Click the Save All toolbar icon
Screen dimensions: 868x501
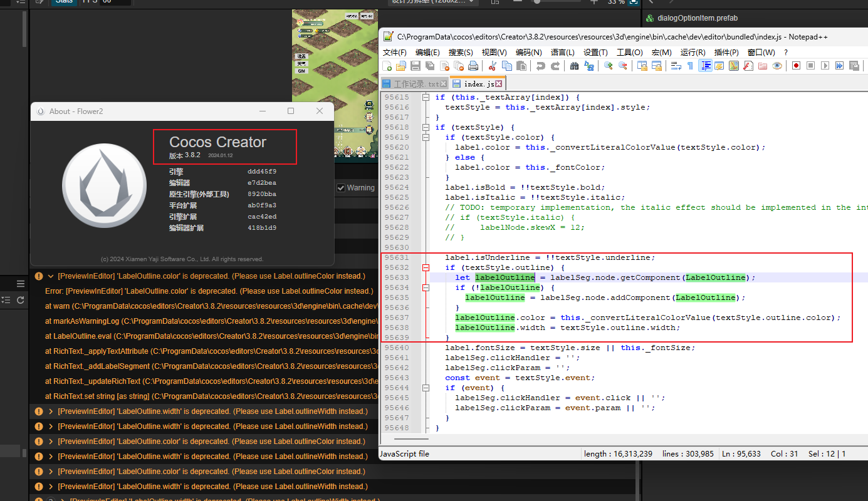(430, 66)
